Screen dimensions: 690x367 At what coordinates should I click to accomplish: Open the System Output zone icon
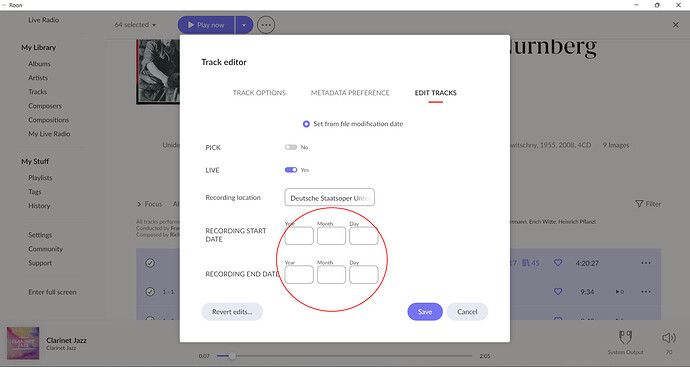click(625, 338)
